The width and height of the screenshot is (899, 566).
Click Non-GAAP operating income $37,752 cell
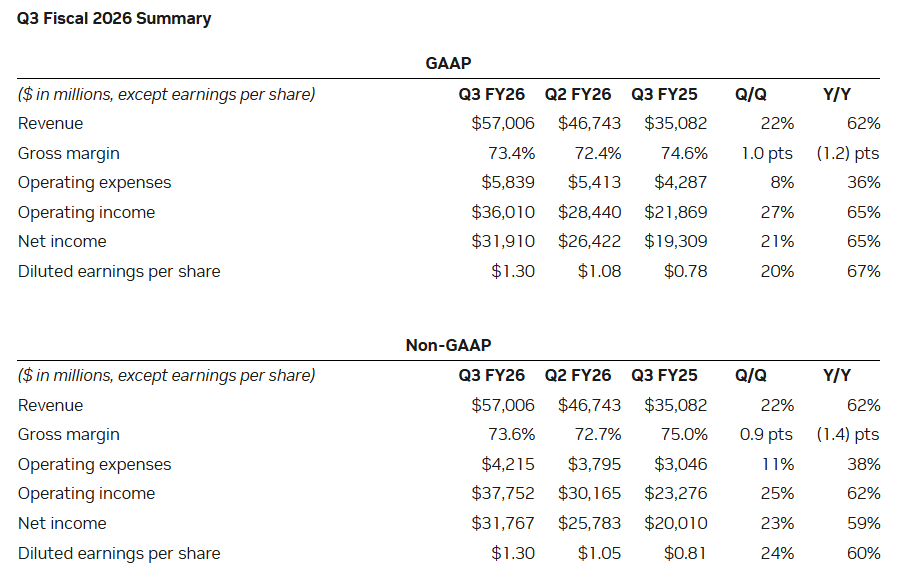click(x=503, y=493)
